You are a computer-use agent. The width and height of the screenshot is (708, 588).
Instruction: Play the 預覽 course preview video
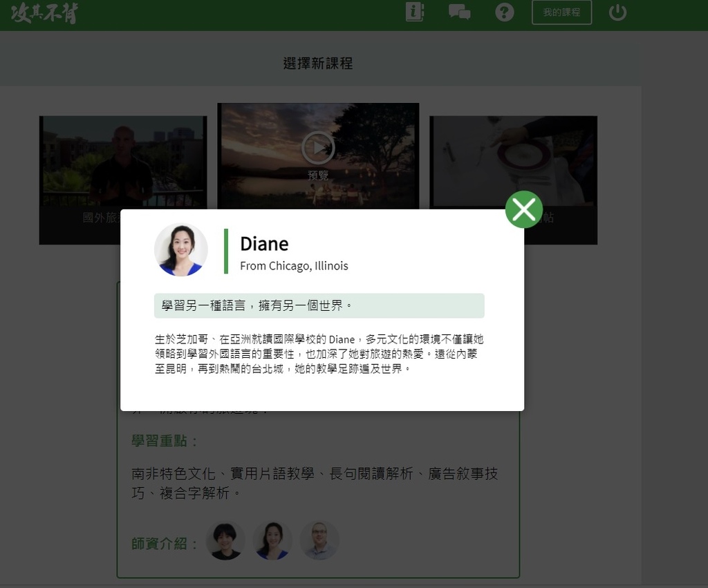pyautogui.click(x=318, y=148)
